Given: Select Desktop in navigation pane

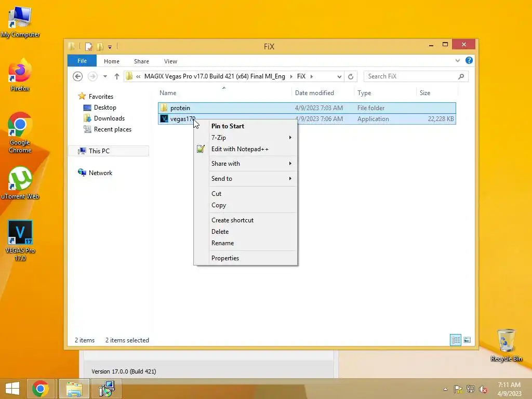Looking at the screenshot, I should pyautogui.click(x=105, y=108).
